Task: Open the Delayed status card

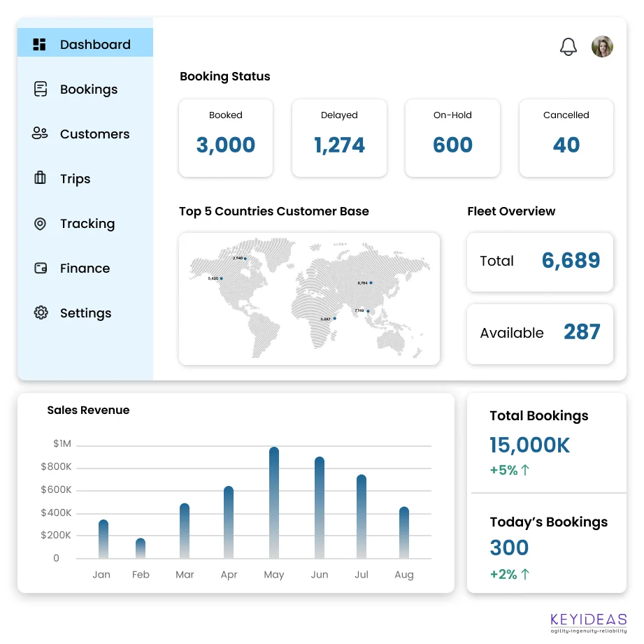Action: coord(339,138)
